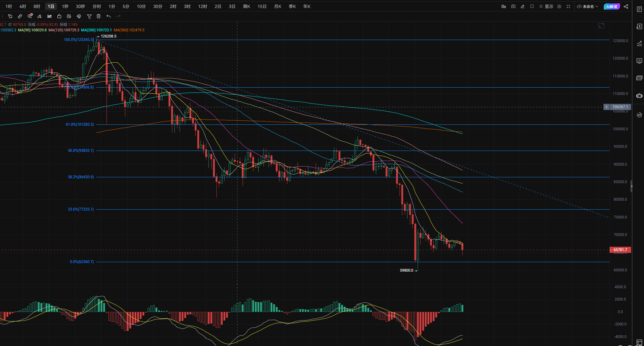644x346 pixels.
Task: Click the hexagon chart settings icon
Action: click(559, 6)
